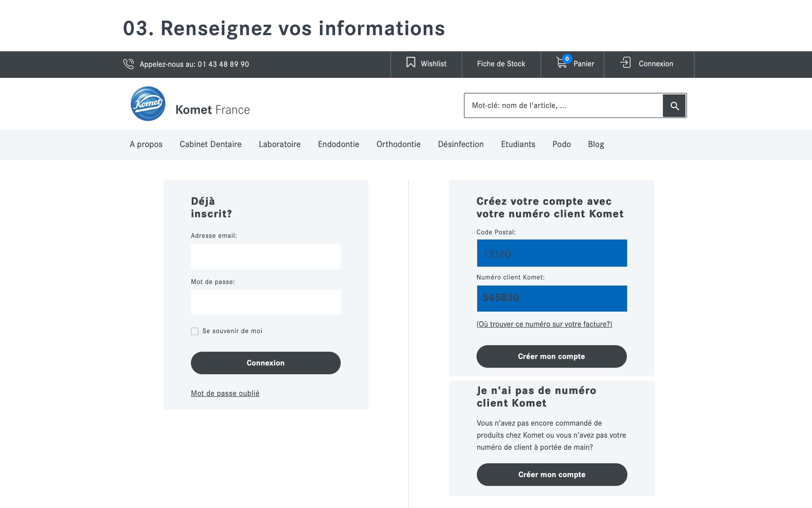Open the Orthodontie menu
The image size is (812, 508).
tap(398, 144)
